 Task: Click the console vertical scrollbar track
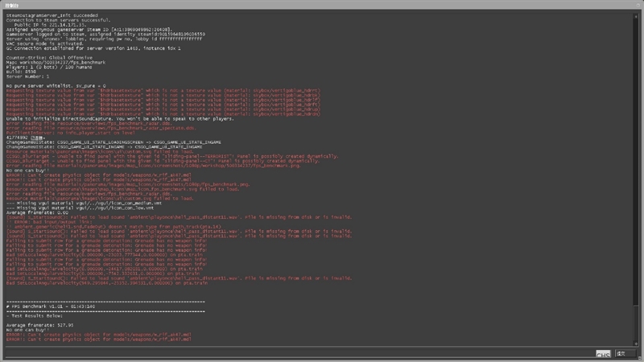pos(634,177)
